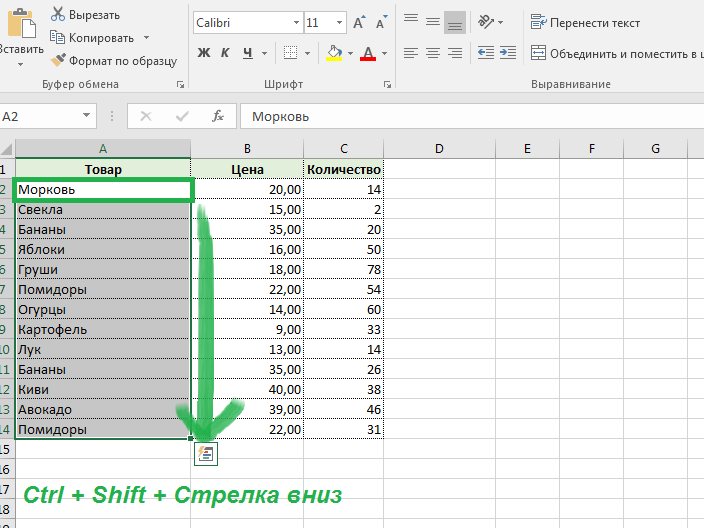Select column A header
This screenshot has width=704, height=528.
pos(103,149)
